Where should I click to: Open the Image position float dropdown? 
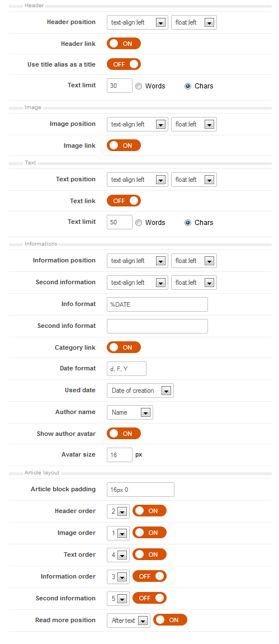pyautogui.click(x=193, y=124)
